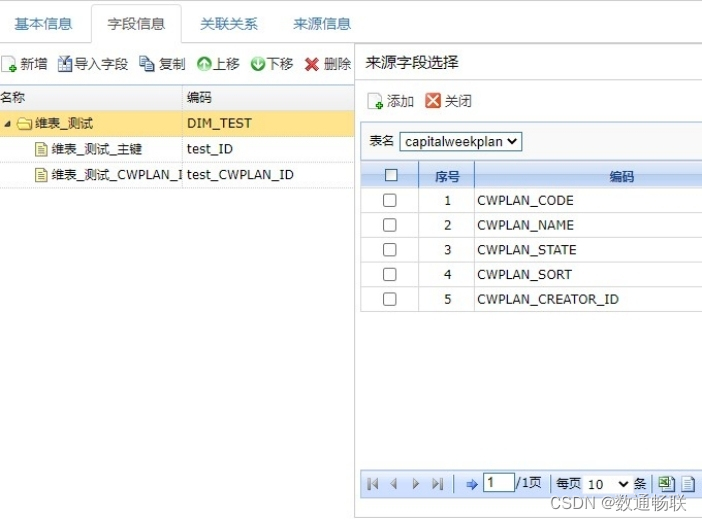Screen dimensions: 702x521
Task: Click the 导入字段 import fields icon
Action: coord(65,64)
